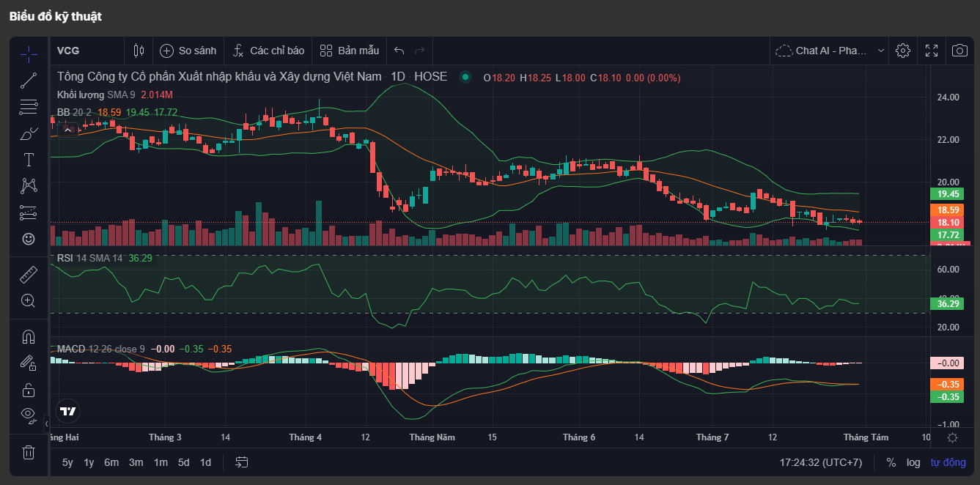Click the VCG symbol search field

(x=86, y=51)
